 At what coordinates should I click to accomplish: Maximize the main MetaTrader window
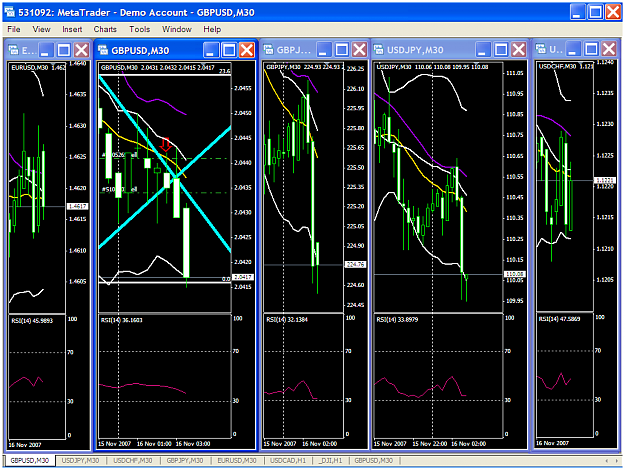coord(596,12)
